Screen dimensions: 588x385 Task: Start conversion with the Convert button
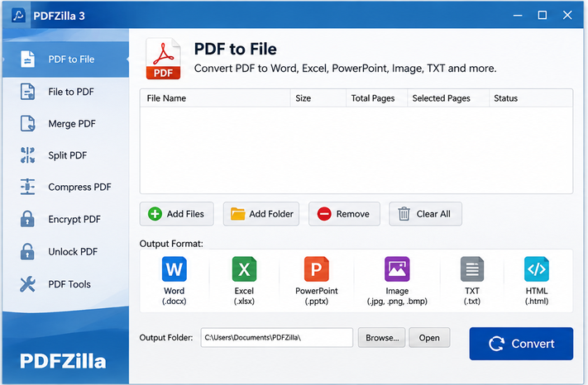tap(521, 344)
